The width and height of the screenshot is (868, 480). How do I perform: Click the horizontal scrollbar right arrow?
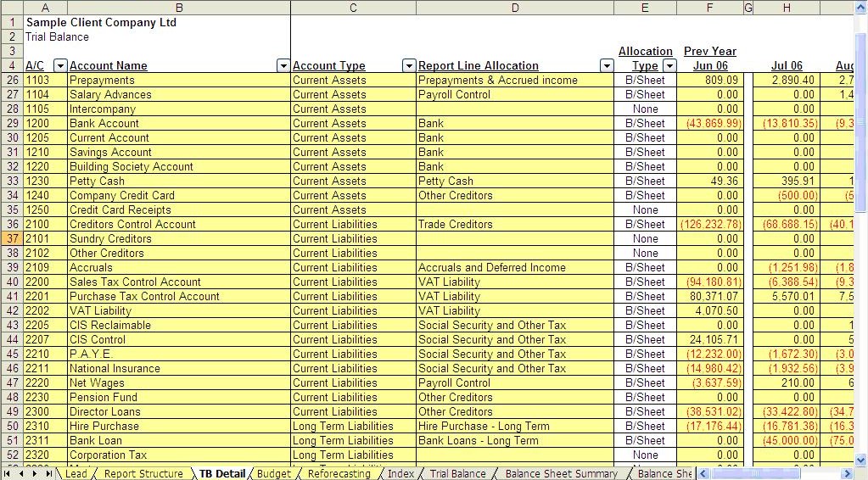point(847,474)
